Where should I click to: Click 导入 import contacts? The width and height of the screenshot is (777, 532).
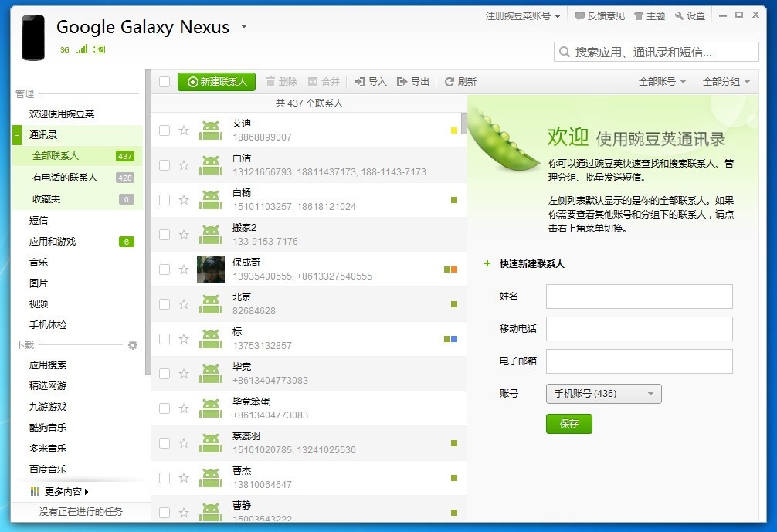(x=370, y=82)
